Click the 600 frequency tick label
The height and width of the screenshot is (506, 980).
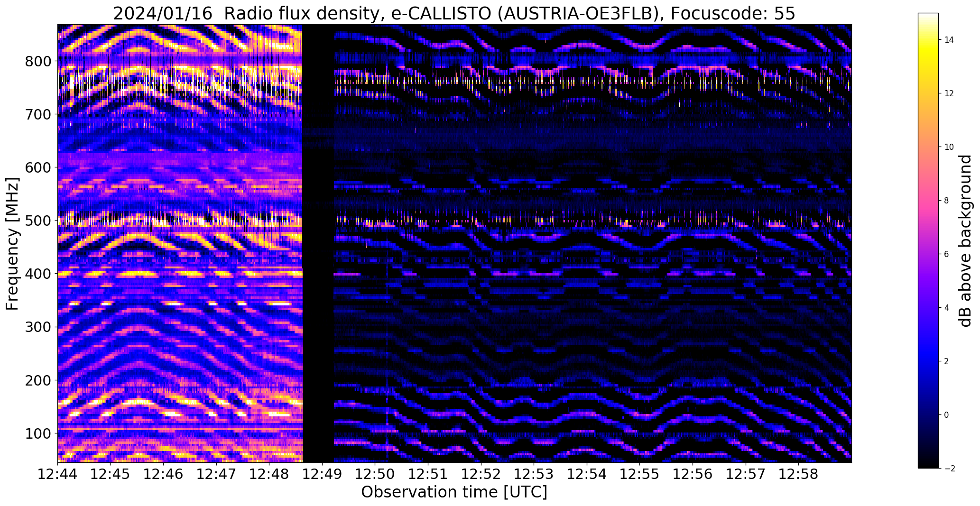(37, 167)
